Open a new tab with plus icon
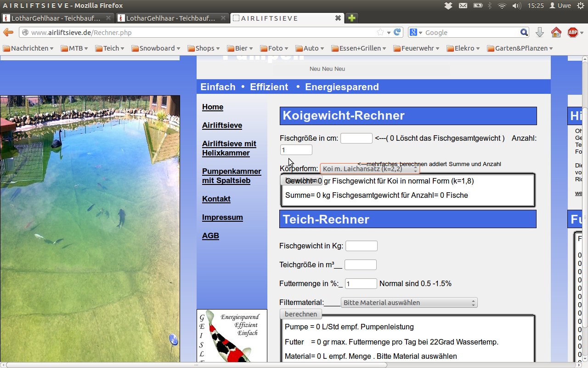 351,18
